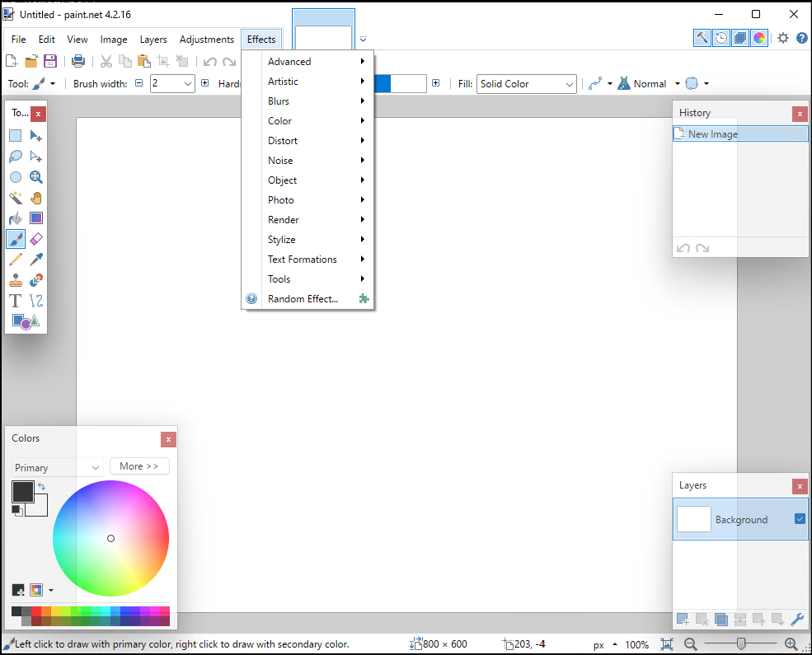Viewport: 812px width, 655px height.
Task: Select the Color Picker eyedropper tool
Action: click(x=36, y=260)
